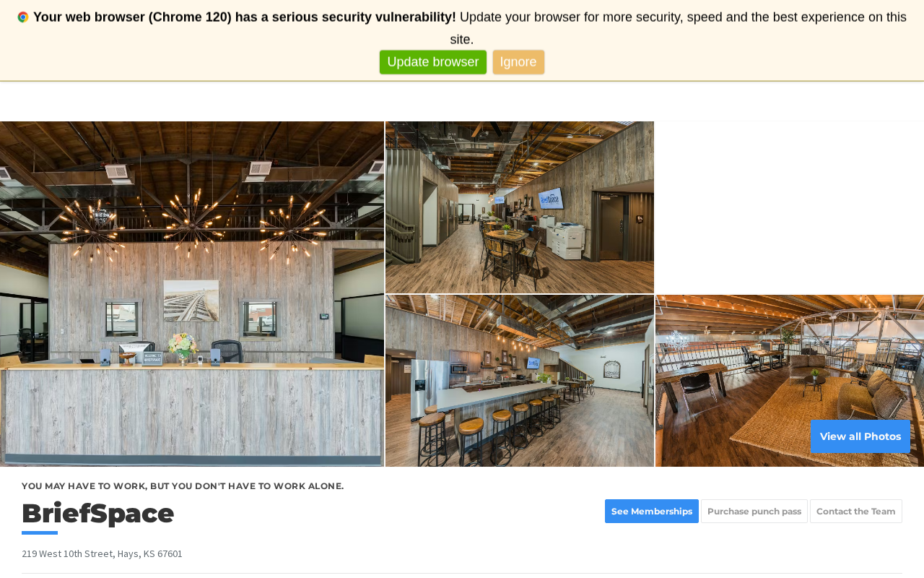
Task: Open the reception desk photo with chandeliers
Action: point(192,294)
